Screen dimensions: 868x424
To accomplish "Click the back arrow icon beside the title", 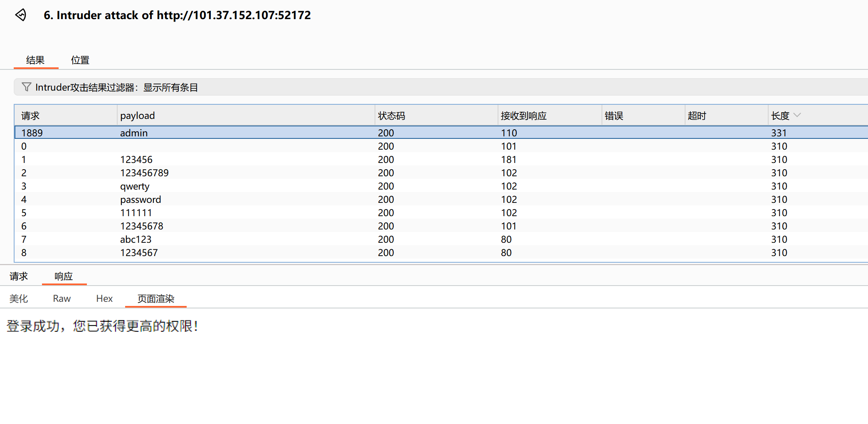I will [x=20, y=15].
